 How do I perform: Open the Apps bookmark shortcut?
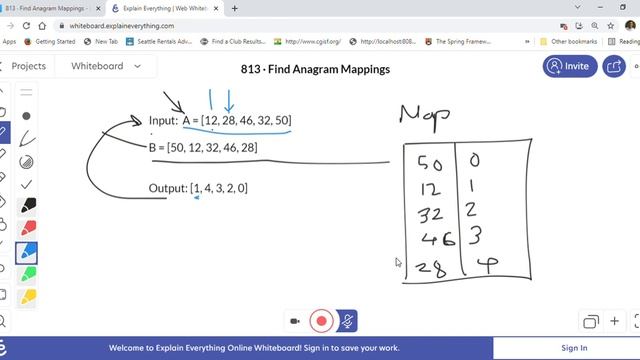(8, 42)
